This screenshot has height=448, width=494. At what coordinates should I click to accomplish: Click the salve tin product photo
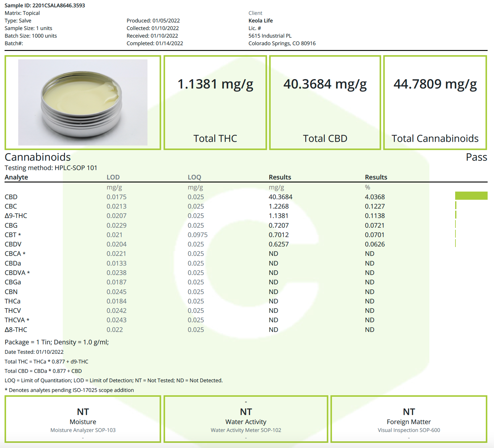(83, 102)
